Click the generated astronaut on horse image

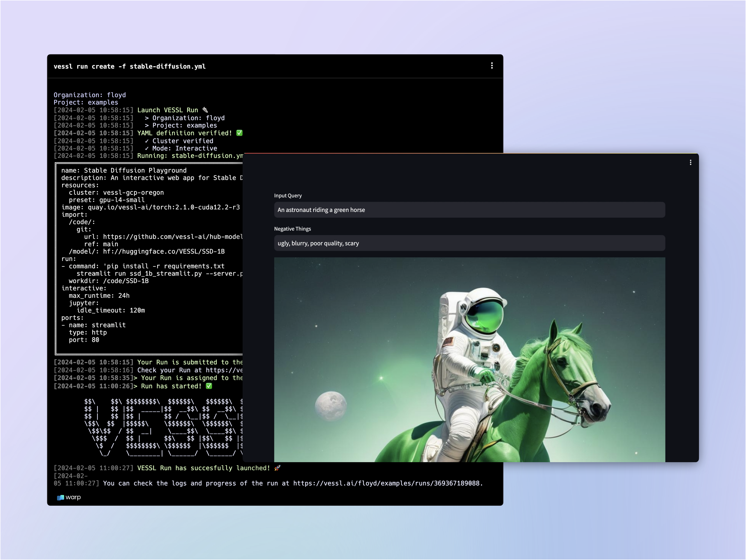[469, 360]
